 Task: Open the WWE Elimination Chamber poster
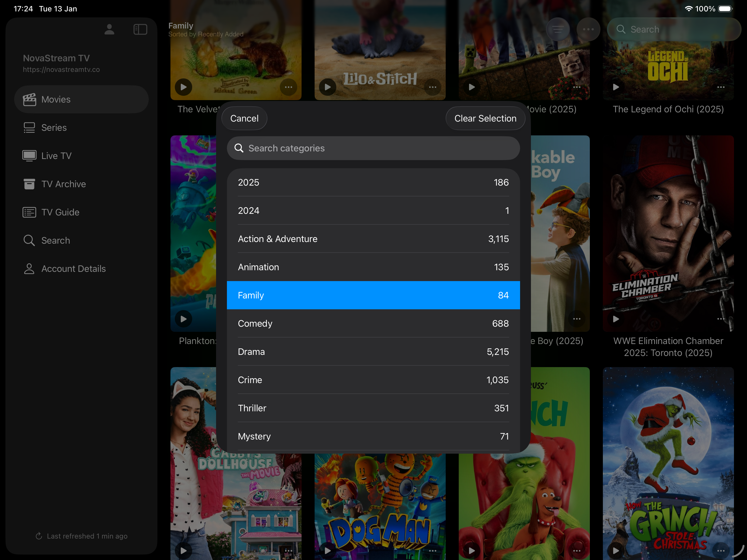pos(668,234)
